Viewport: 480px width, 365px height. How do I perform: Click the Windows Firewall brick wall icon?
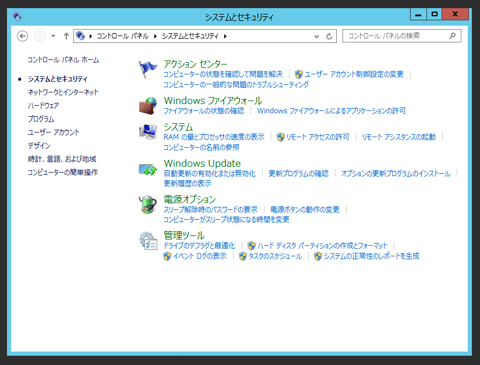point(148,106)
